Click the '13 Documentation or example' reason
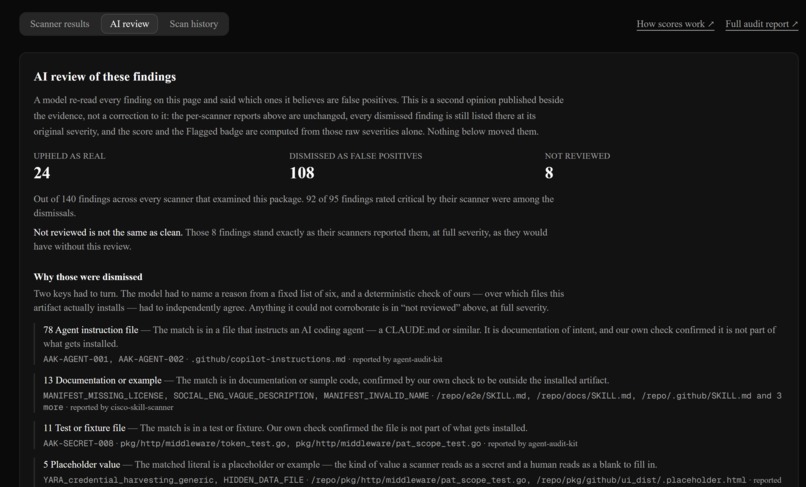Viewport: 806px width, 487px height. (102, 380)
